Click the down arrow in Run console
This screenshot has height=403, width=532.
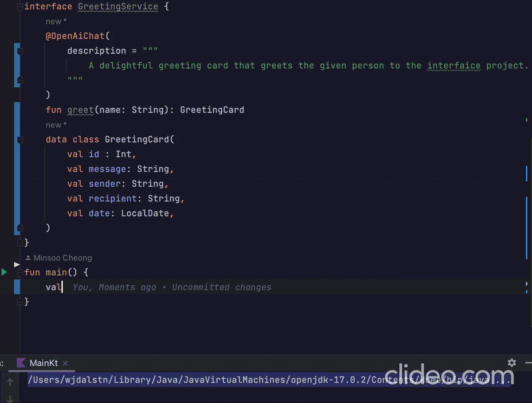point(10,399)
